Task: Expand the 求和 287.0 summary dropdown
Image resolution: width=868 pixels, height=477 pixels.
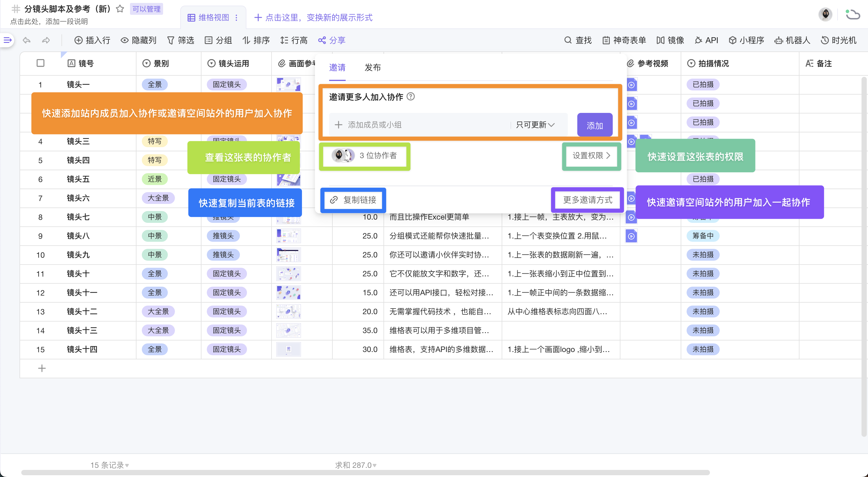Action: pos(355,465)
